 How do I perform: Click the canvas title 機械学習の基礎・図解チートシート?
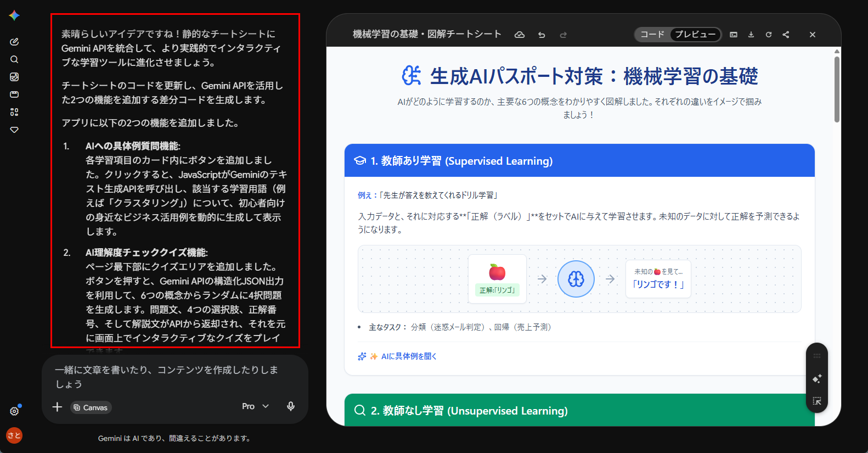427,34
